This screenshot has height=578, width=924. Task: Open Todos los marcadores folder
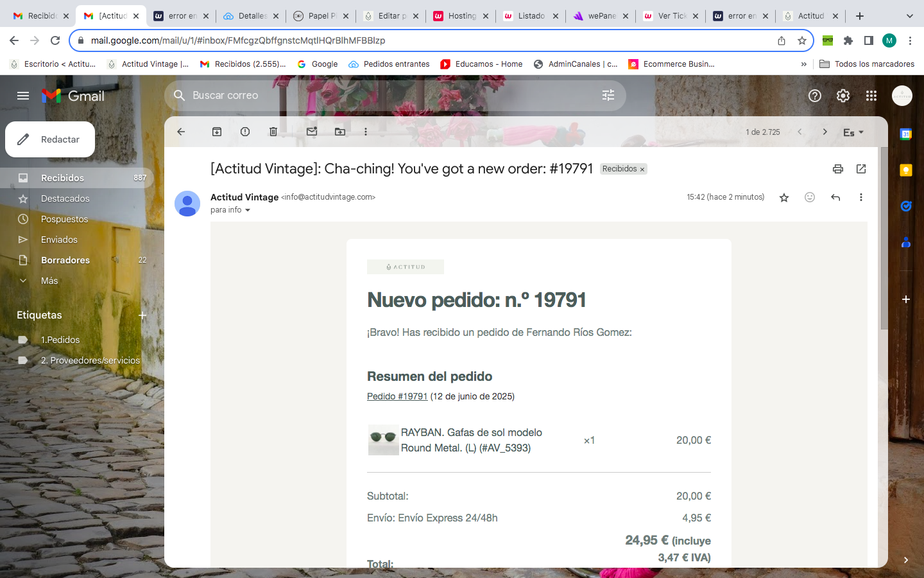[867, 64]
